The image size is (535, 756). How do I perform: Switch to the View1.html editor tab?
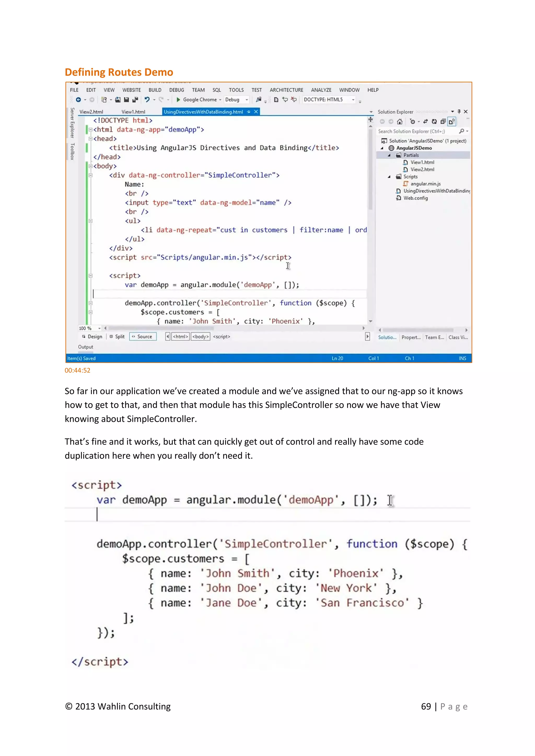pos(133,112)
